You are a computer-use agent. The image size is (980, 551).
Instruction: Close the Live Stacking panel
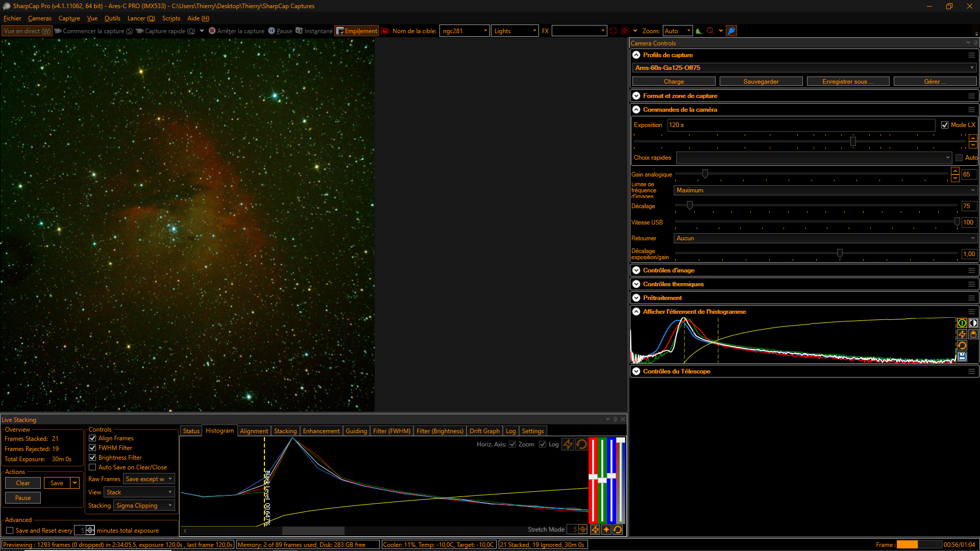coord(623,419)
